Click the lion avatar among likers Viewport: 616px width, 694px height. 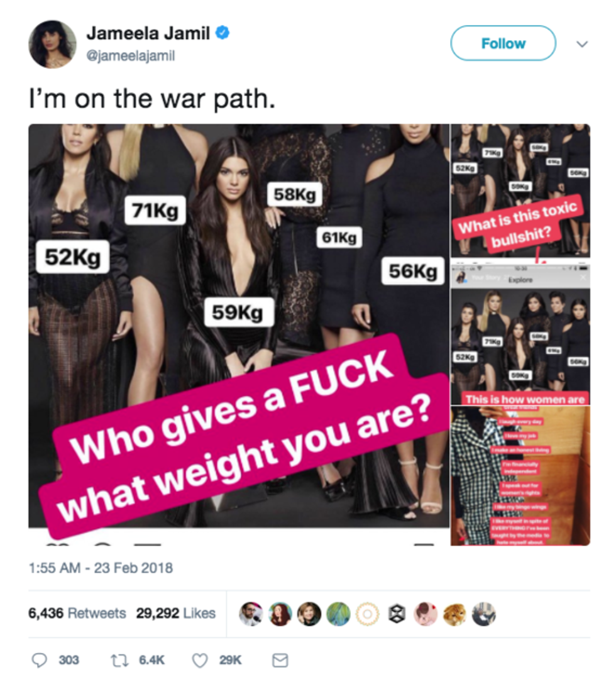pos(455,614)
